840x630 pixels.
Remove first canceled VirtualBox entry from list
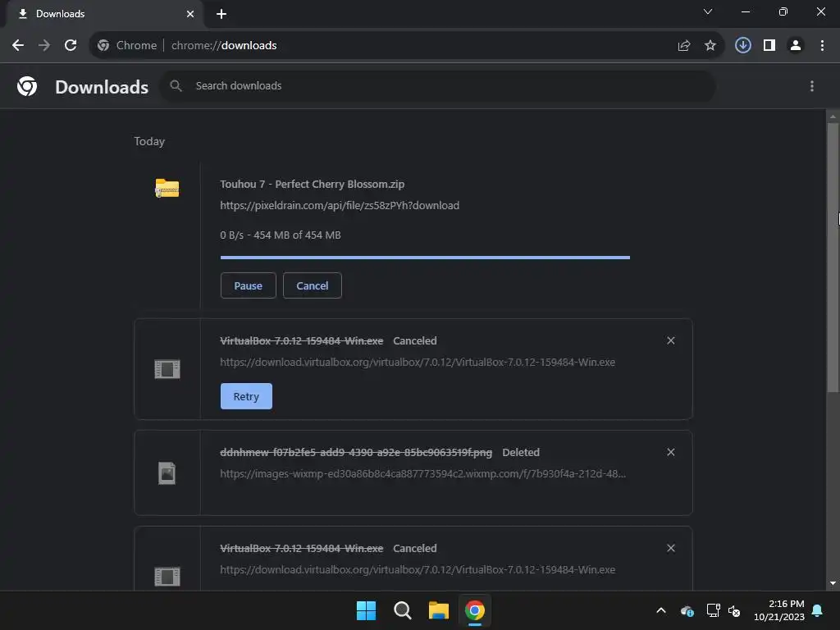point(671,340)
